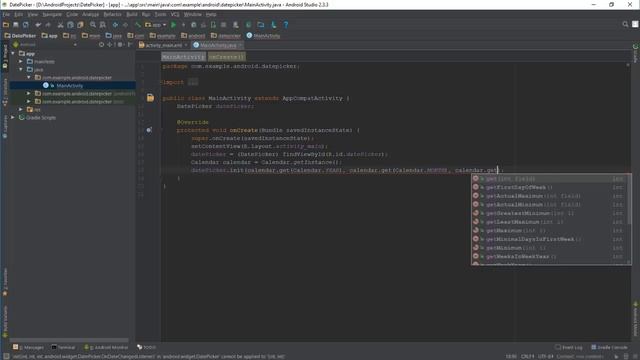Expand the manifests folder node
Image resolution: width=640 pixels, height=360 pixels.
[21, 62]
